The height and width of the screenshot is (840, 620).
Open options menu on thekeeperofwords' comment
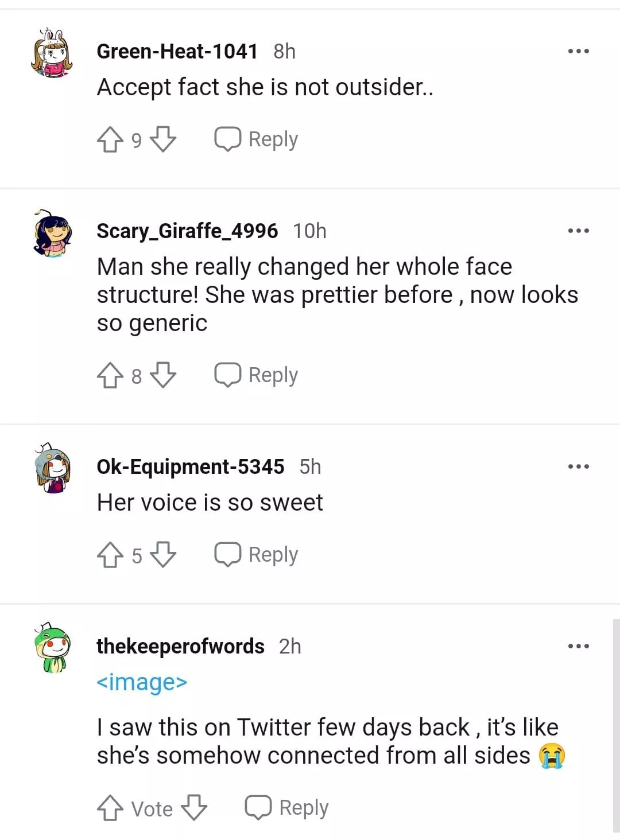tap(578, 646)
